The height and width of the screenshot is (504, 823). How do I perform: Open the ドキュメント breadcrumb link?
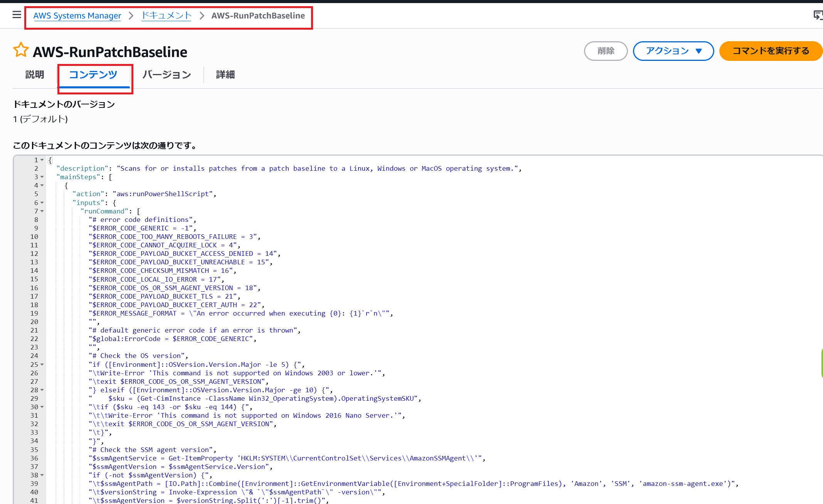(x=167, y=15)
